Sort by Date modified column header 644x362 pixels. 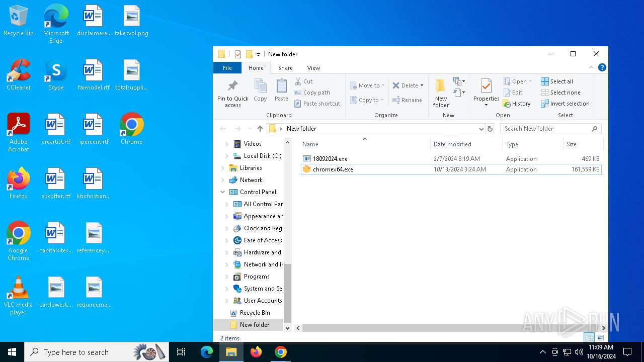click(x=467, y=144)
